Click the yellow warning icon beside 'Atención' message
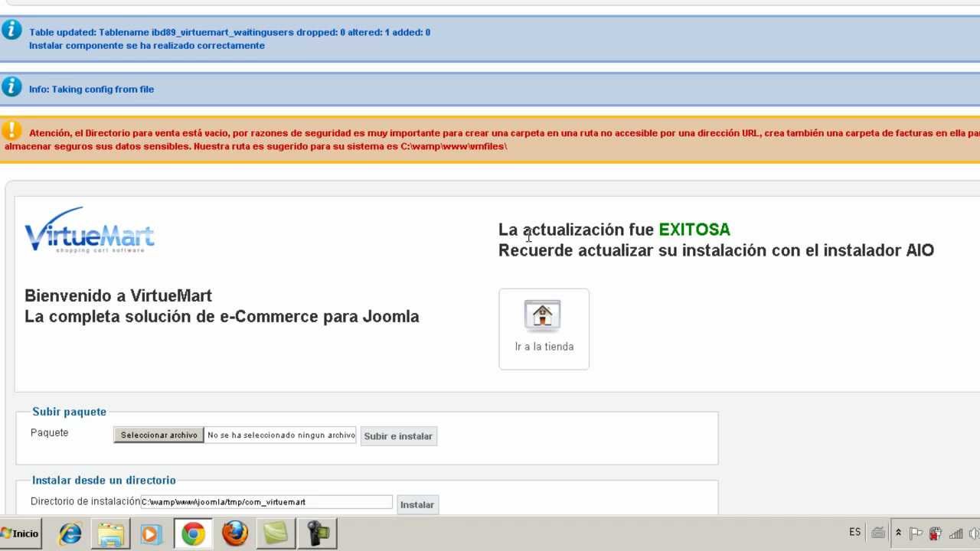This screenshot has height=551, width=980. (x=11, y=130)
